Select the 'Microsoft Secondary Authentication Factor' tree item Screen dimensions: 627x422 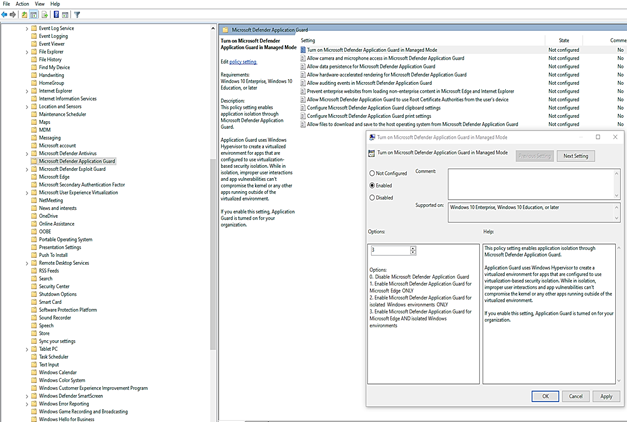pos(82,185)
